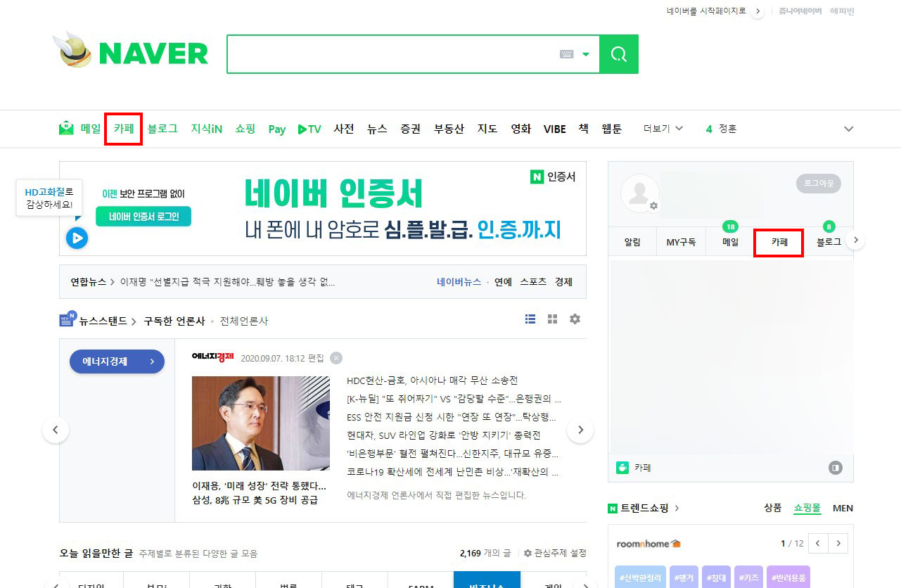Open the TV play icon link

309,129
